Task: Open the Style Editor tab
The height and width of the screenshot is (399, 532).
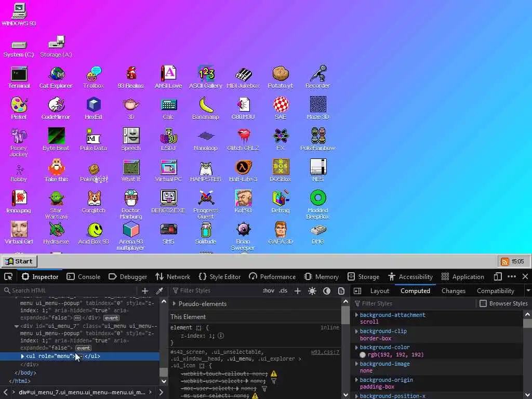Action: tap(220, 277)
